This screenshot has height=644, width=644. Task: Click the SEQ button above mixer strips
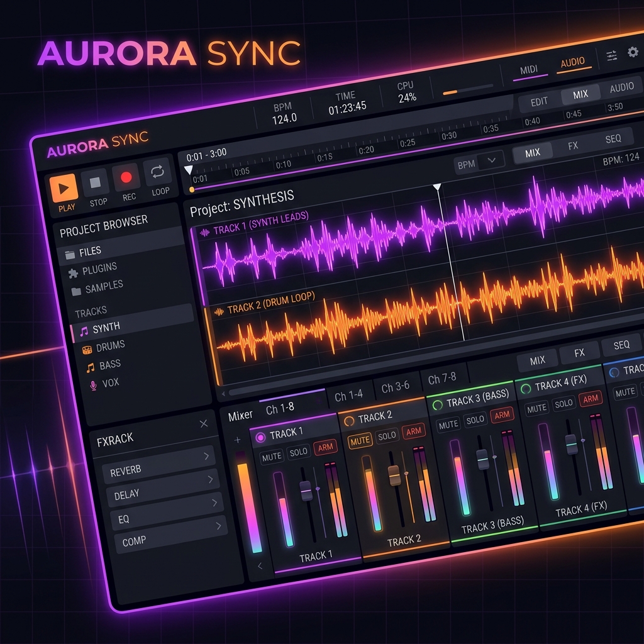point(621,345)
